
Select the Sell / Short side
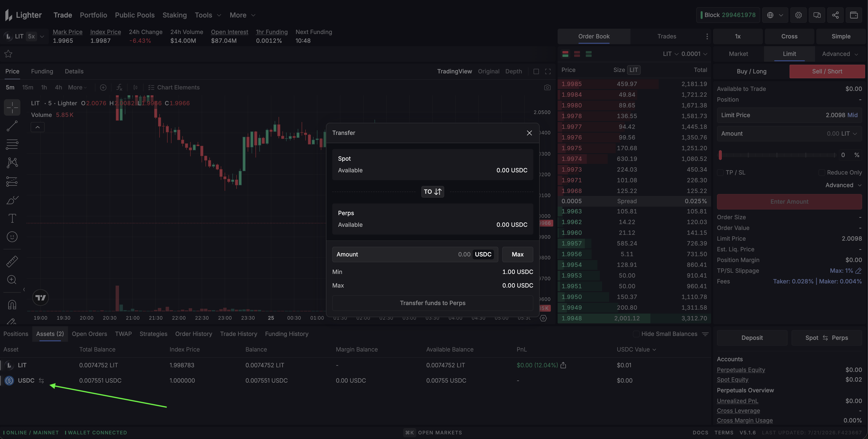click(827, 71)
